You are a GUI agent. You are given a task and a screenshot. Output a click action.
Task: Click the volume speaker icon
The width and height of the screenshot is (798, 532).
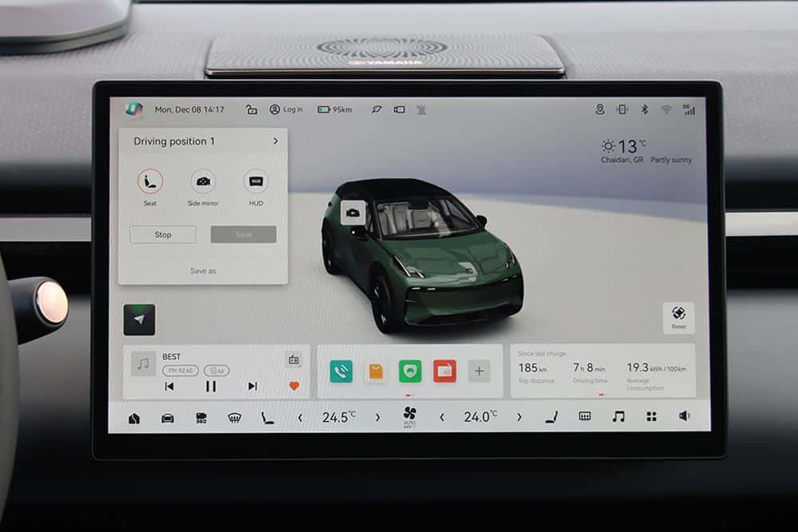coord(684,416)
